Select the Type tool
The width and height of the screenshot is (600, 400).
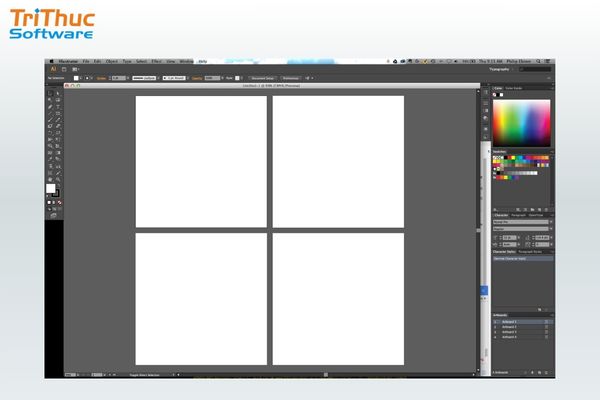pos(58,107)
